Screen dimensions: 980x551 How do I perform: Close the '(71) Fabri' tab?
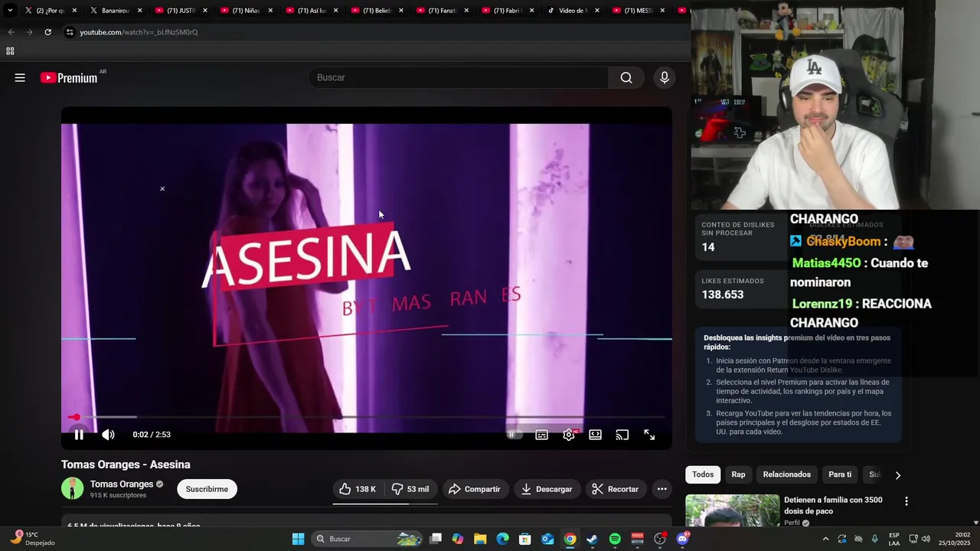[531, 11]
